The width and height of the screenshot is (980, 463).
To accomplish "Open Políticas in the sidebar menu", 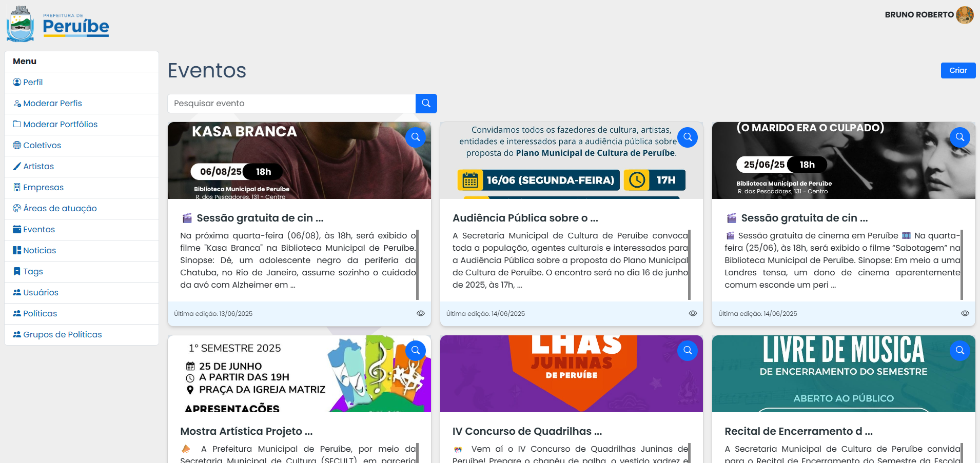I will (x=82, y=314).
